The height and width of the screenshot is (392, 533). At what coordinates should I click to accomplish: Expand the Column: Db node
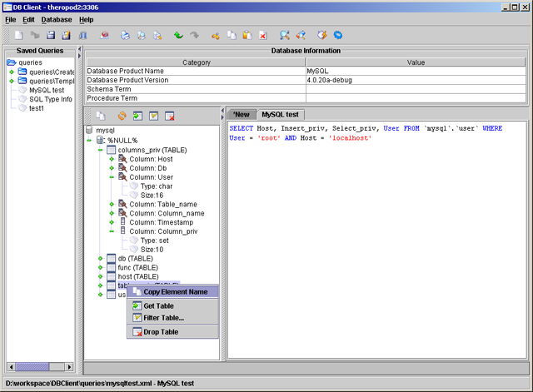coord(112,168)
